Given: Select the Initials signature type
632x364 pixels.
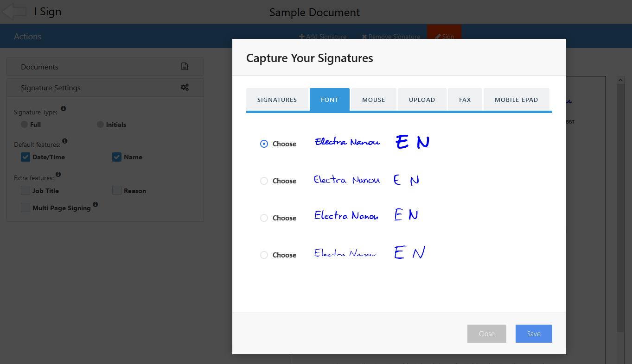Looking at the screenshot, I should click(x=100, y=124).
